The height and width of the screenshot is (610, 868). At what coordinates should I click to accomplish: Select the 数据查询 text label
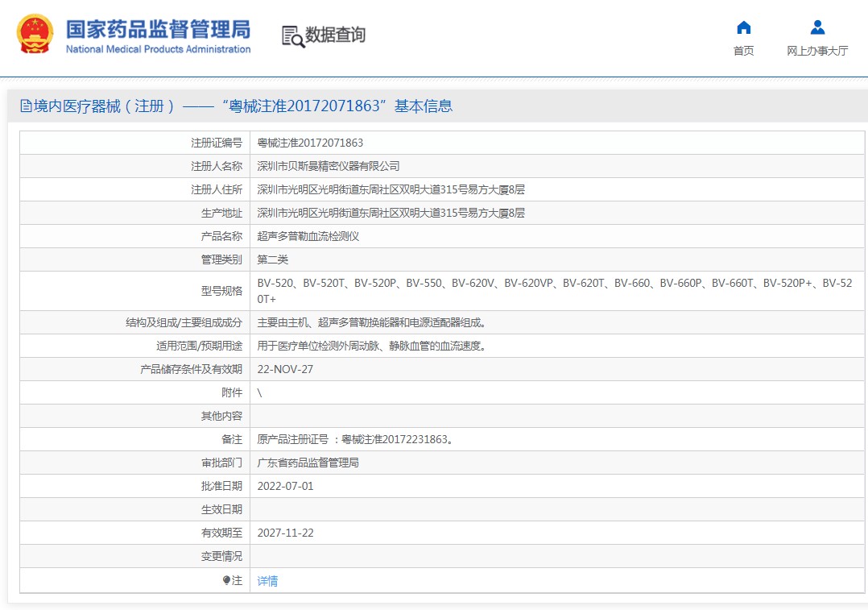coord(335,35)
